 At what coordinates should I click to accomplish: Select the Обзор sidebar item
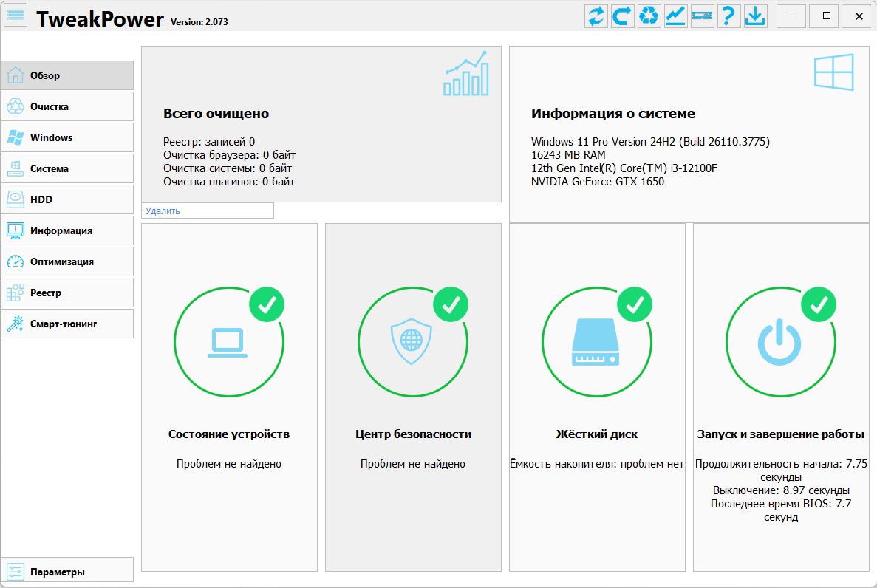click(67, 75)
